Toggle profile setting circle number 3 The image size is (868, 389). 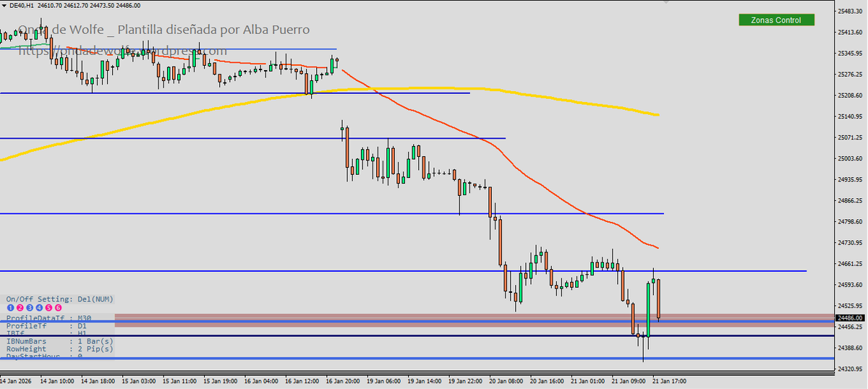30,308
